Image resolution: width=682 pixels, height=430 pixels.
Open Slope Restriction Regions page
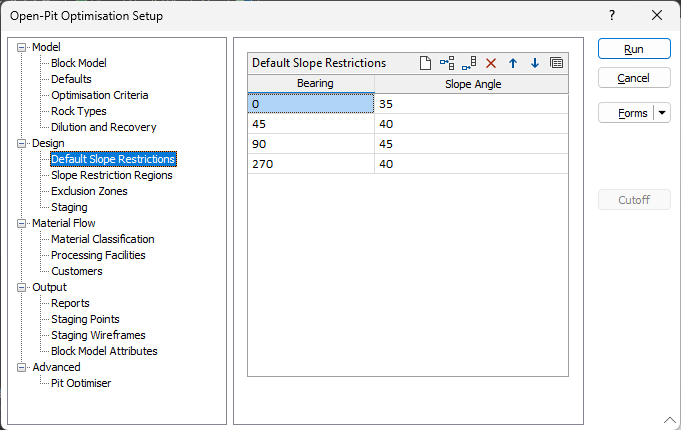111,175
